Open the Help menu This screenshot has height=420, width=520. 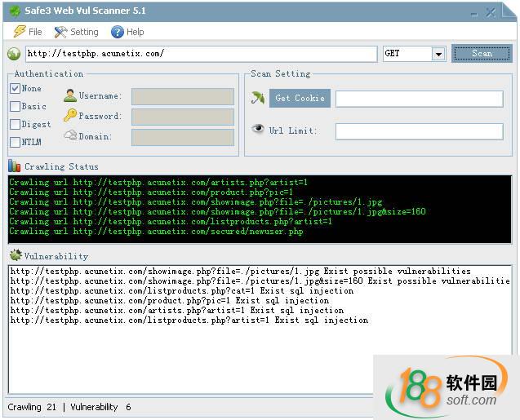[127, 32]
